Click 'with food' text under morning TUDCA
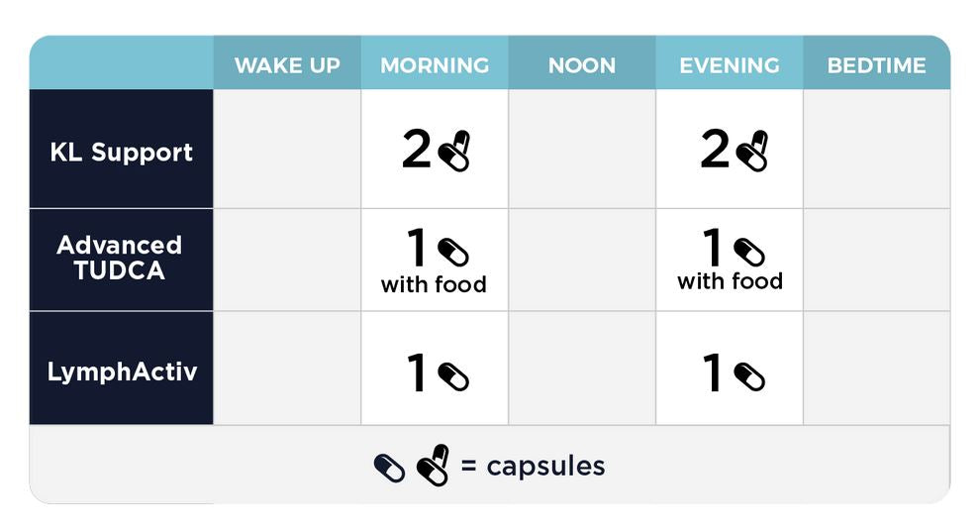The width and height of the screenshot is (980, 529). coord(434,284)
